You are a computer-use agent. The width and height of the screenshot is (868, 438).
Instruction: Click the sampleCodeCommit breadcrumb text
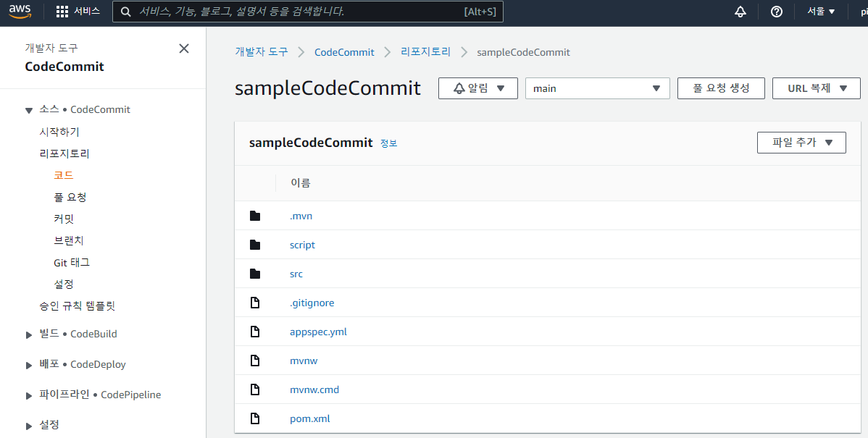[523, 52]
